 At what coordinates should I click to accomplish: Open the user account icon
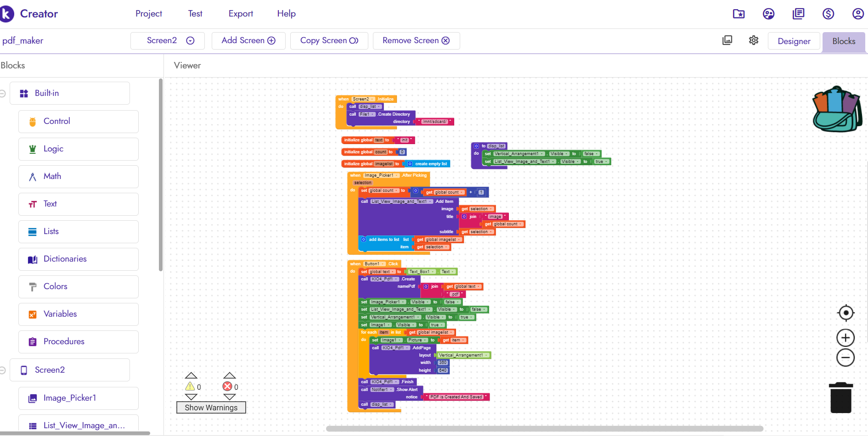858,14
